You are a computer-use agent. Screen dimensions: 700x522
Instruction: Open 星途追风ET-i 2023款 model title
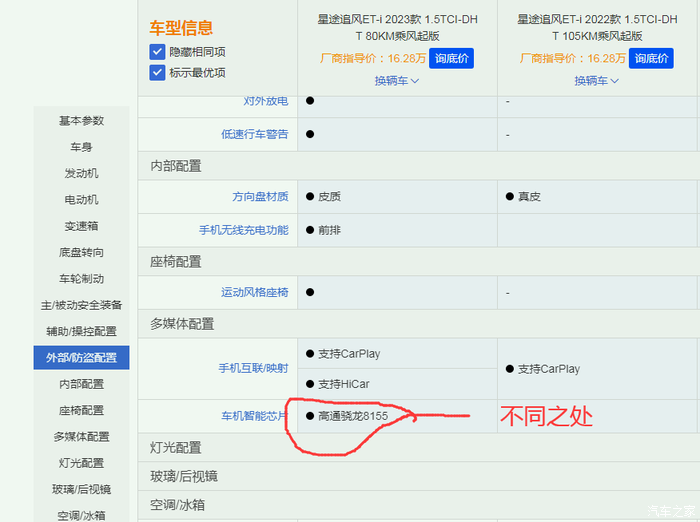point(397,27)
